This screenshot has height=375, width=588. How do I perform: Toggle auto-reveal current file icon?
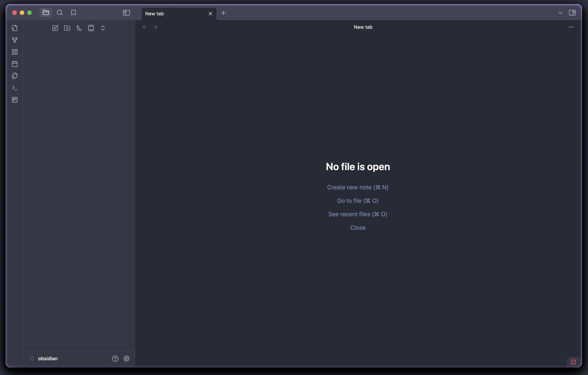(91, 28)
